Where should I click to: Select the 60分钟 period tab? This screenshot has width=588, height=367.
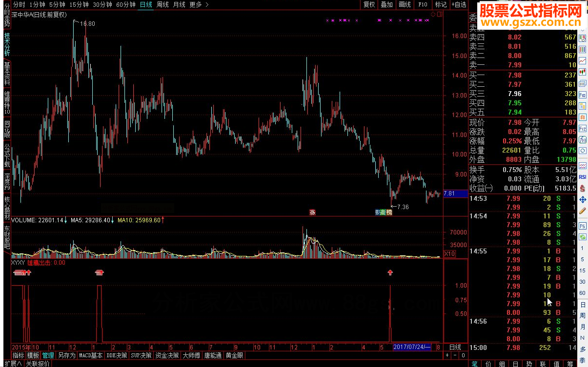tap(126, 4)
